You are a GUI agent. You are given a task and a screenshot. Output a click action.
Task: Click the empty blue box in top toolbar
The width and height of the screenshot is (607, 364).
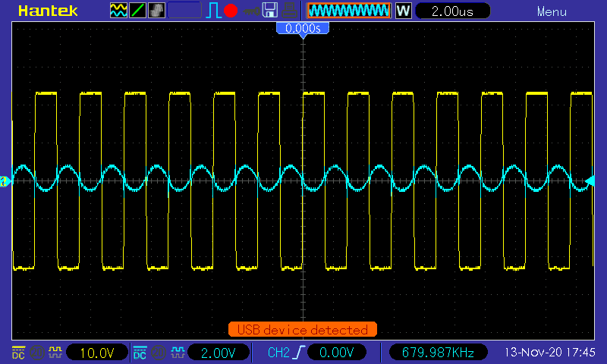[184, 11]
